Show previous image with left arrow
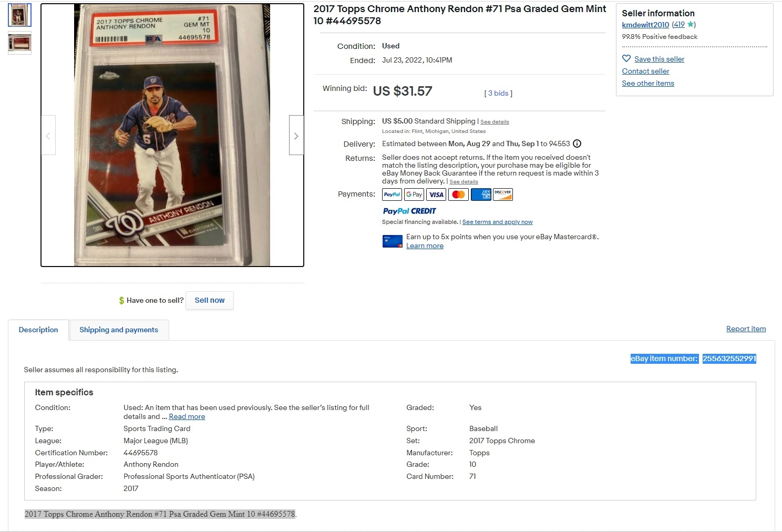 [x=48, y=136]
